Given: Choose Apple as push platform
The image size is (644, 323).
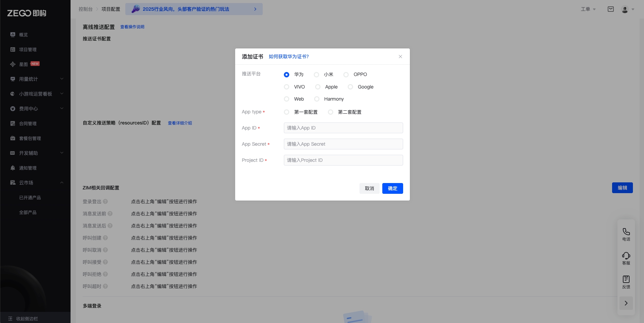Looking at the screenshot, I should coord(318,87).
